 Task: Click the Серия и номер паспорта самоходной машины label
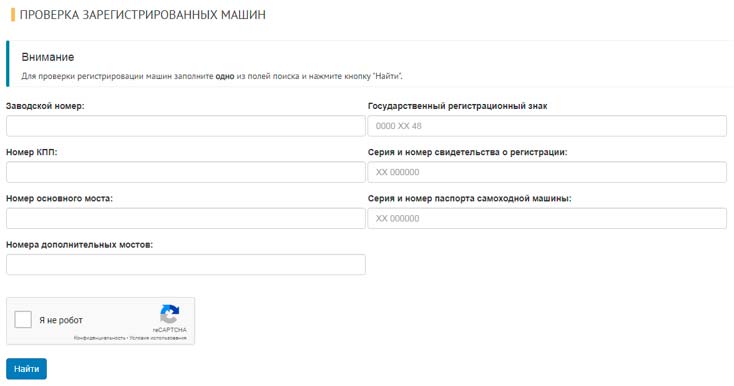(x=470, y=198)
